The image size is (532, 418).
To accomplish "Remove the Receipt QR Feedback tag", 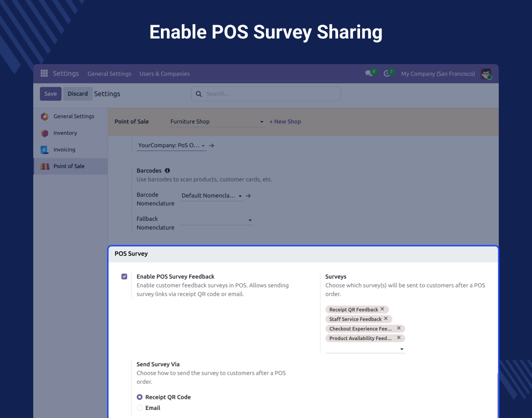I will tap(382, 309).
